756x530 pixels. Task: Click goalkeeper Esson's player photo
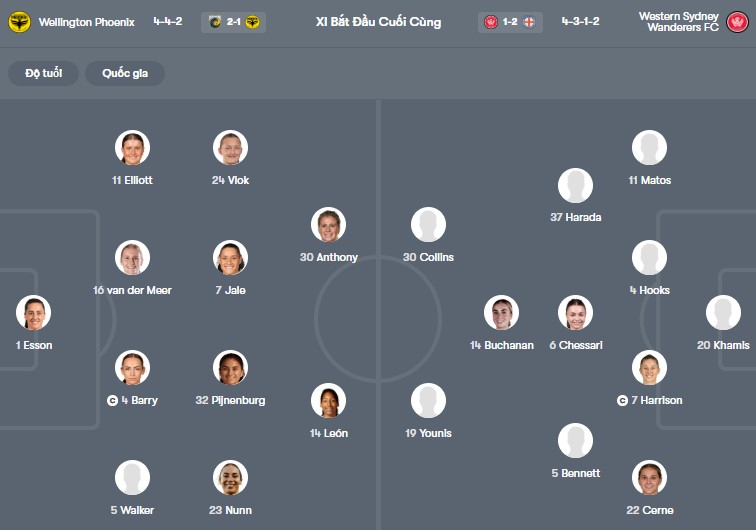pyautogui.click(x=33, y=313)
